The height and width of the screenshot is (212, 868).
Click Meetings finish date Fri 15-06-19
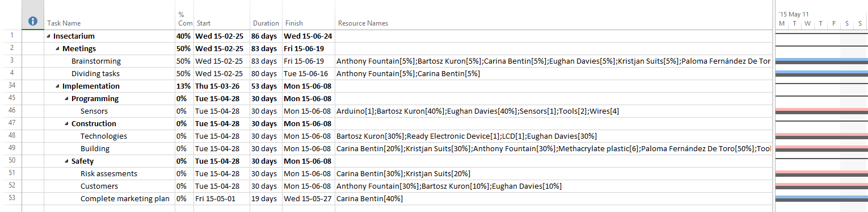(308, 49)
